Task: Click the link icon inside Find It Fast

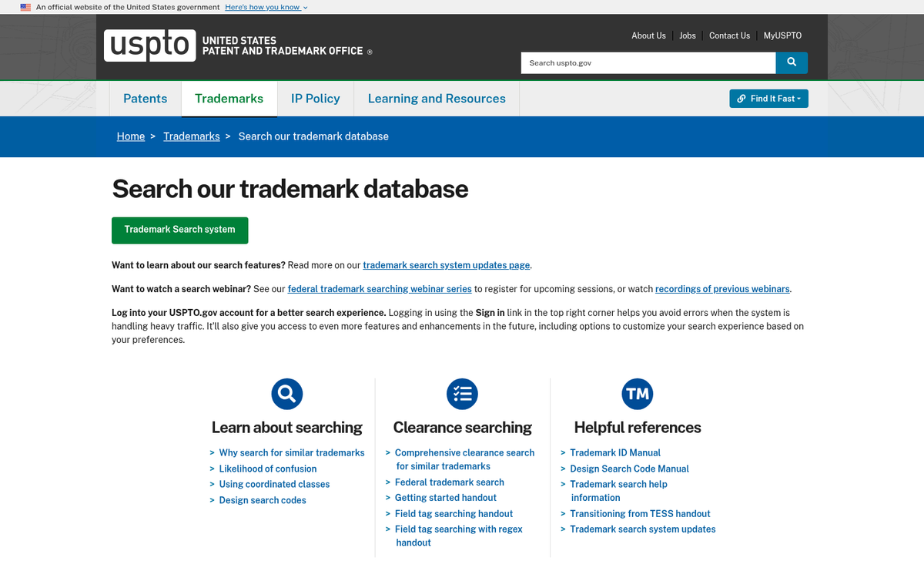Action: pyautogui.click(x=742, y=99)
